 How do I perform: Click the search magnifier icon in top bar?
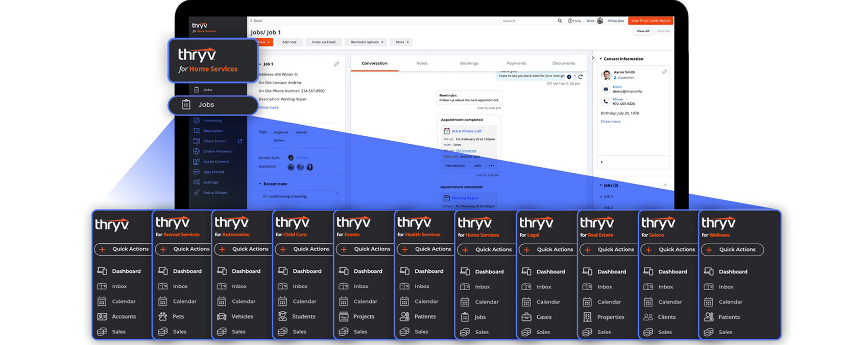pos(560,21)
